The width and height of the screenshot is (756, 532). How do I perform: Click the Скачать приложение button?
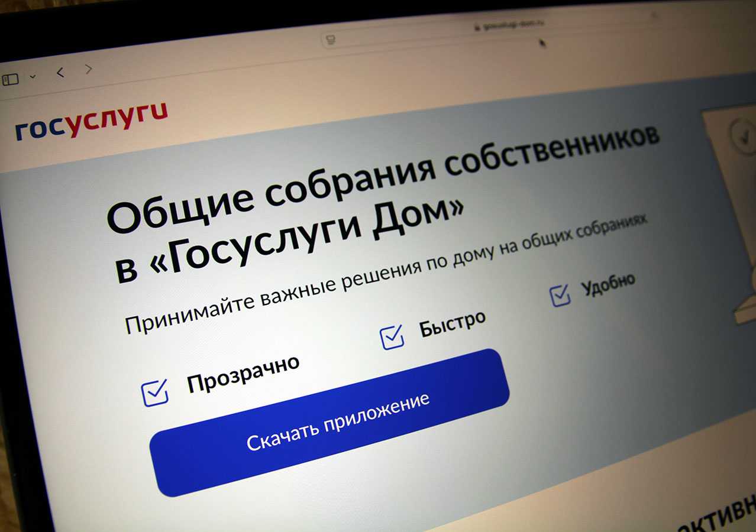(329, 422)
